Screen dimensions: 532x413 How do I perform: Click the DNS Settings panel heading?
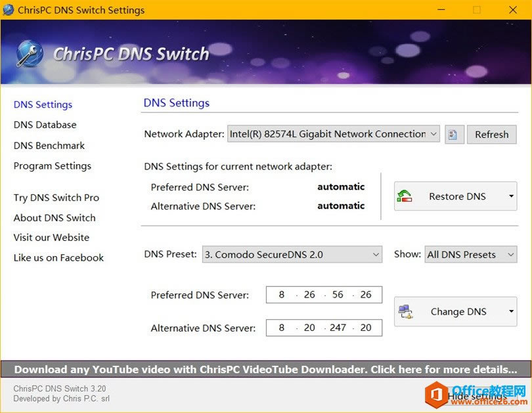click(x=177, y=102)
